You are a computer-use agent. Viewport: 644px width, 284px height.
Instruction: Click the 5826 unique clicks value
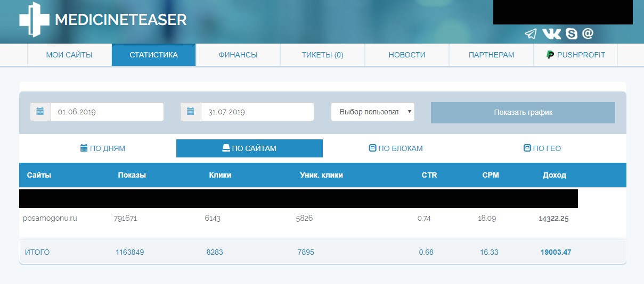click(304, 219)
